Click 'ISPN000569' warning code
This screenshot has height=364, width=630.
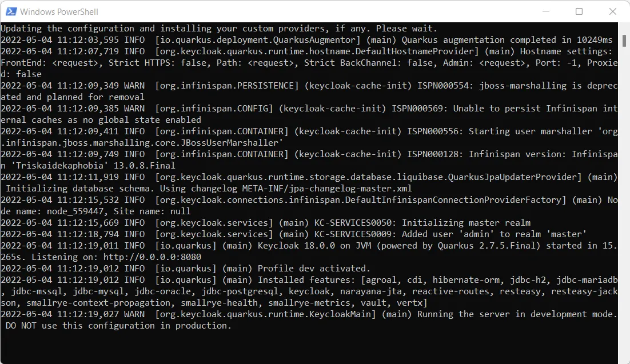[417, 109]
